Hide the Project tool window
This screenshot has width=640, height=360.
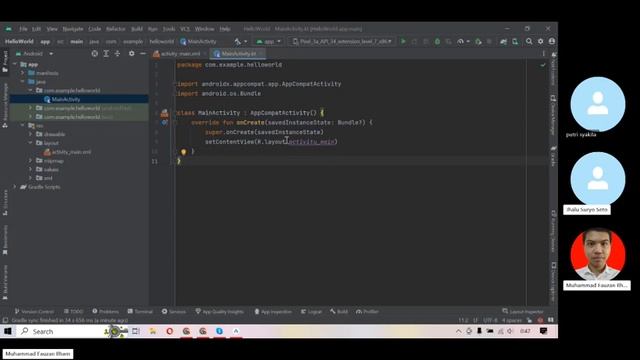pyautogui.click(x=142, y=53)
